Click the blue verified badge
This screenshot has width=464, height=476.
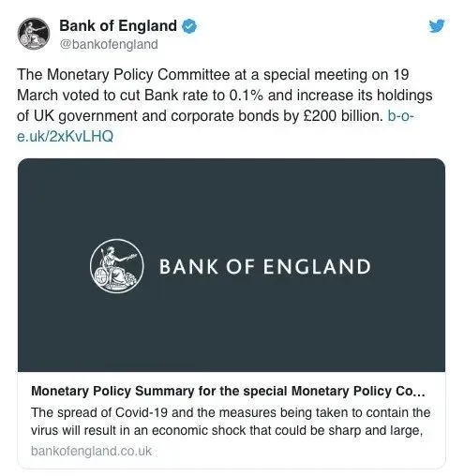coord(189,25)
